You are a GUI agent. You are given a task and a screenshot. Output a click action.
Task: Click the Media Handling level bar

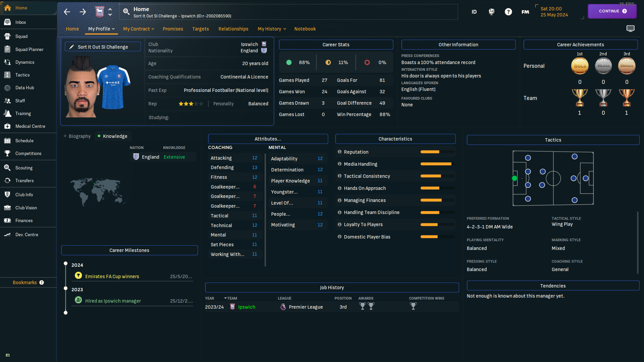click(437, 164)
